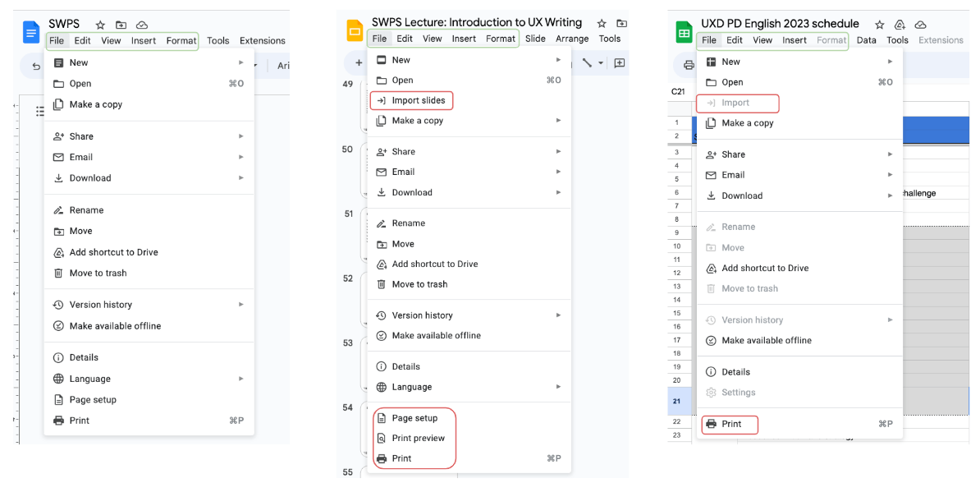
Task: Expand Version history in Docs File menu
Action: [x=241, y=305]
